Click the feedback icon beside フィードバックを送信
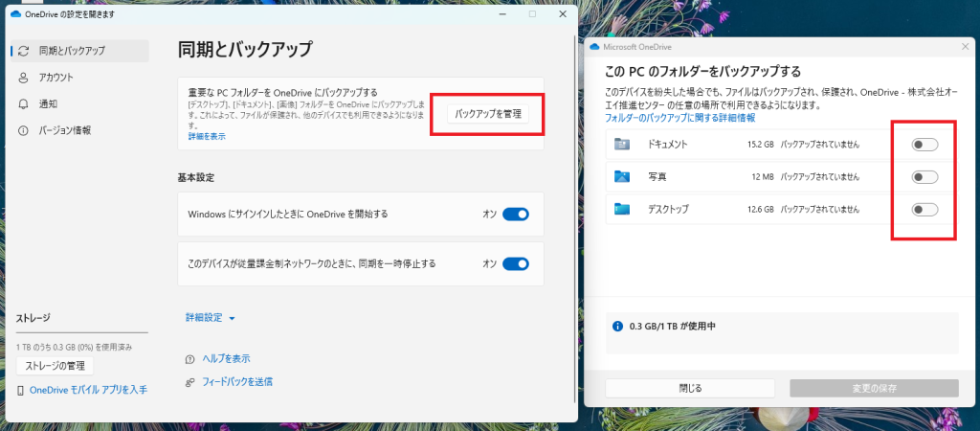This screenshot has height=431, width=980. (190, 381)
